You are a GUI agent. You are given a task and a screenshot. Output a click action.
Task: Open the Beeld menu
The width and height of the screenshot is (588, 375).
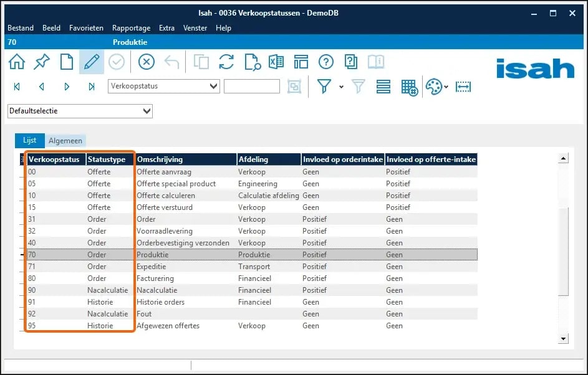pos(51,28)
